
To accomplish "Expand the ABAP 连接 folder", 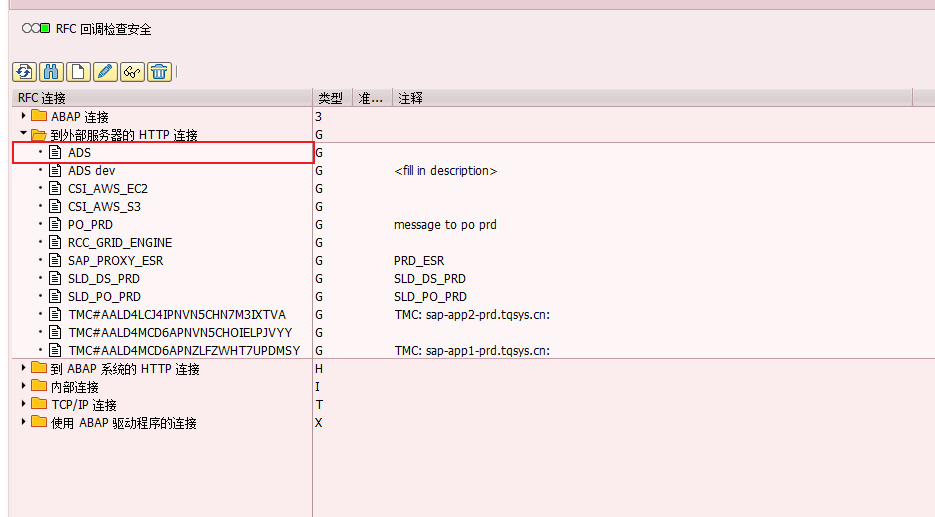I will [24, 116].
